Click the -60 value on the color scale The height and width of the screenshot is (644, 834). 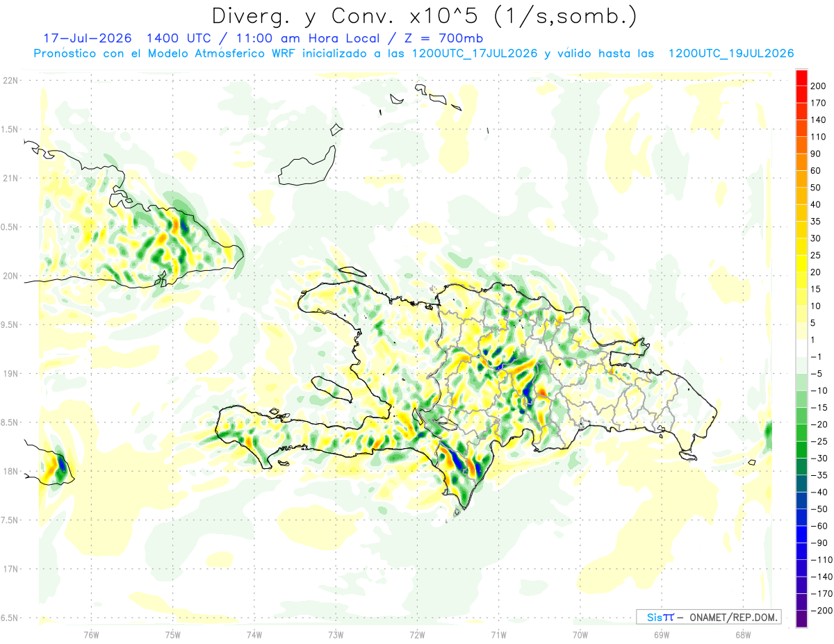(x=819, y=526)
